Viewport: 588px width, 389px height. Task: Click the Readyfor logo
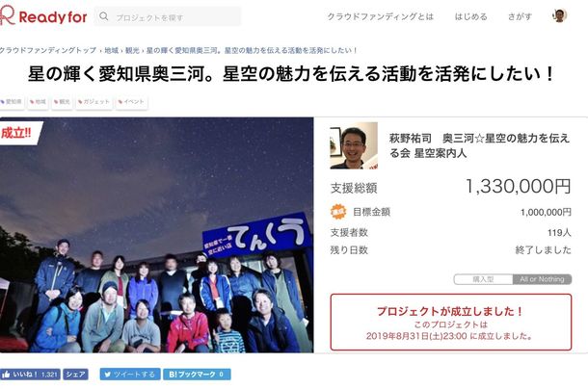click(43, 16)
